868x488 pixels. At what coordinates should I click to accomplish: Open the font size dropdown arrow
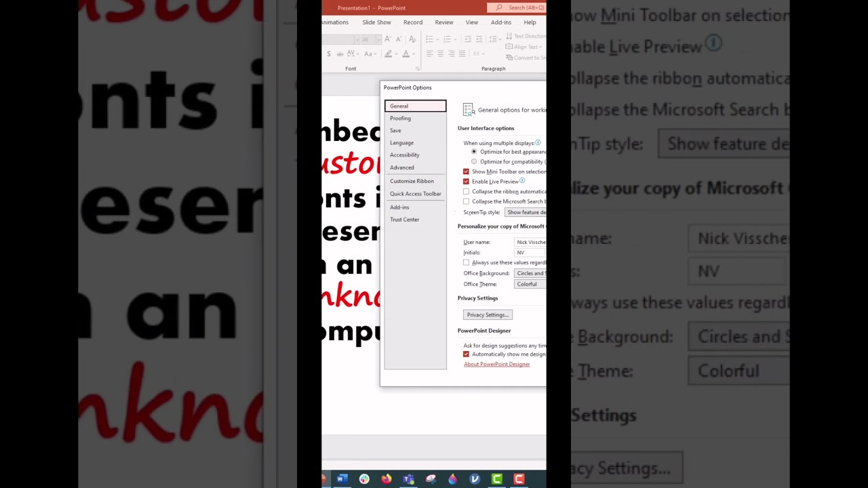pos(378,39)
